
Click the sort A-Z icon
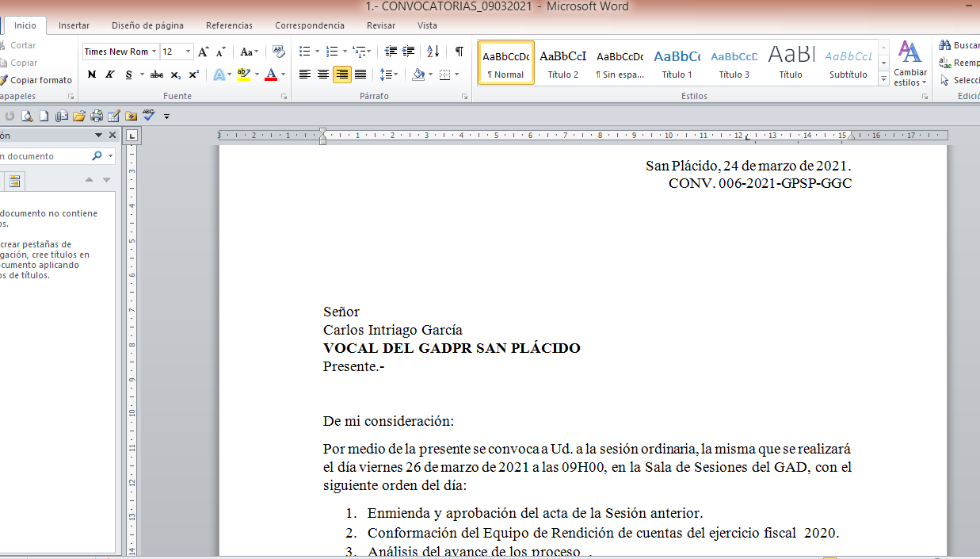tap(433, 52)
